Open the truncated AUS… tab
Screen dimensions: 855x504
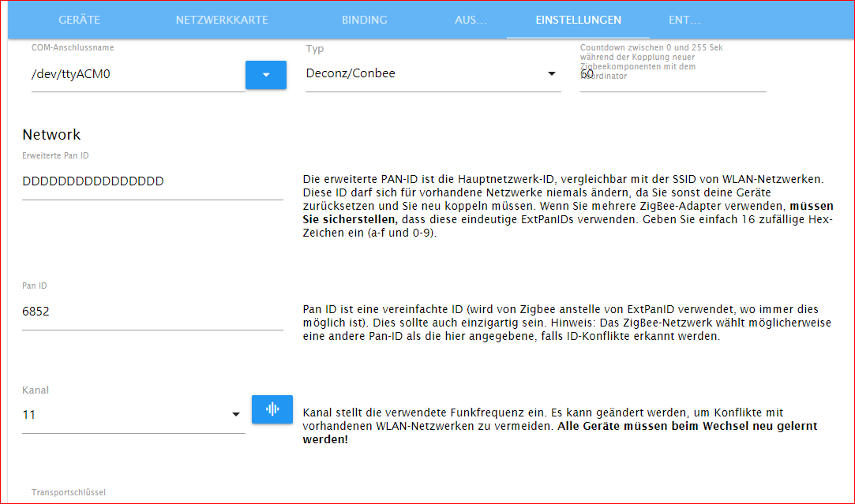(x=471, y=20)
